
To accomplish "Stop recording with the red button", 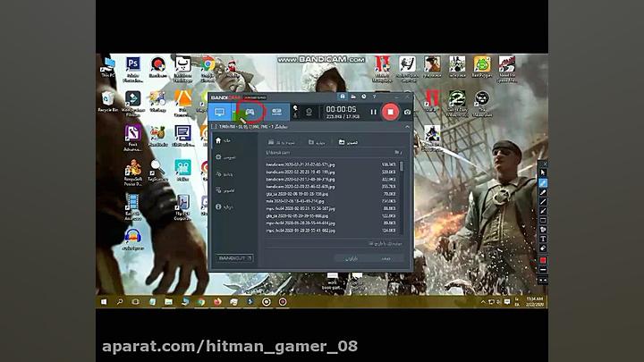I will 390,112.
